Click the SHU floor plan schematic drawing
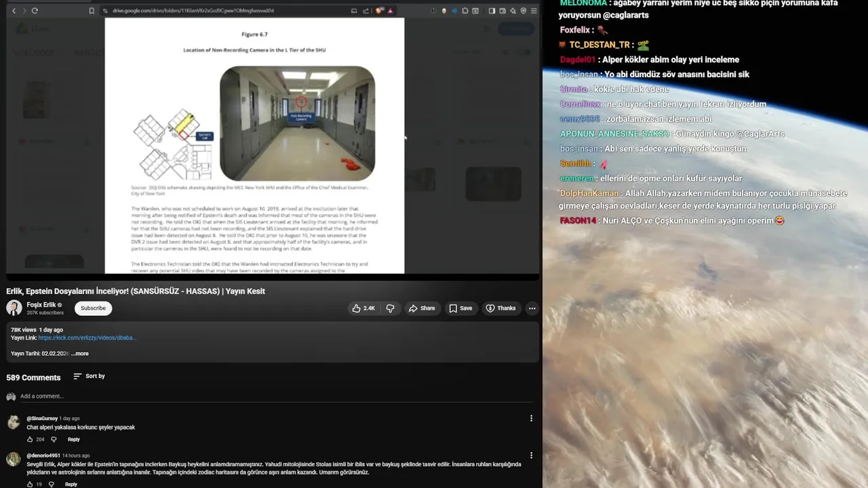 coord(174,144)
